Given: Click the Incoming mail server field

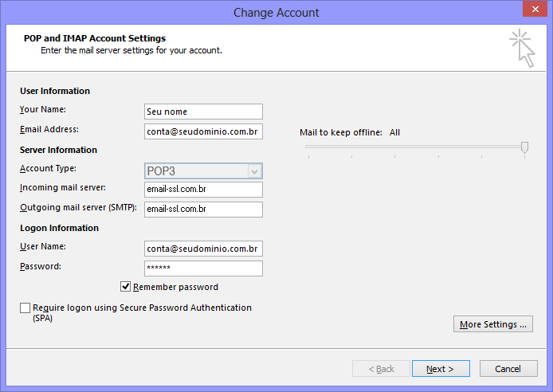Looking at the screenshot, I should [203, 190].
